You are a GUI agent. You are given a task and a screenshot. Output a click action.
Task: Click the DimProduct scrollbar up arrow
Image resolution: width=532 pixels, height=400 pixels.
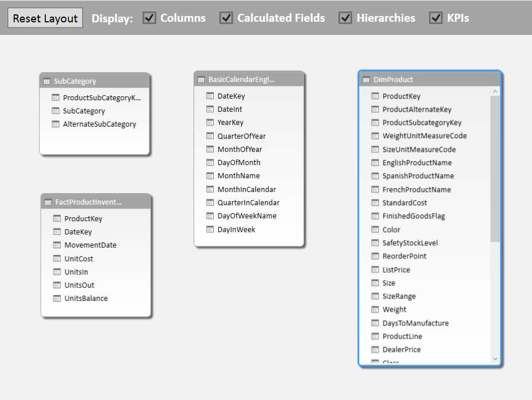point(495,92)
